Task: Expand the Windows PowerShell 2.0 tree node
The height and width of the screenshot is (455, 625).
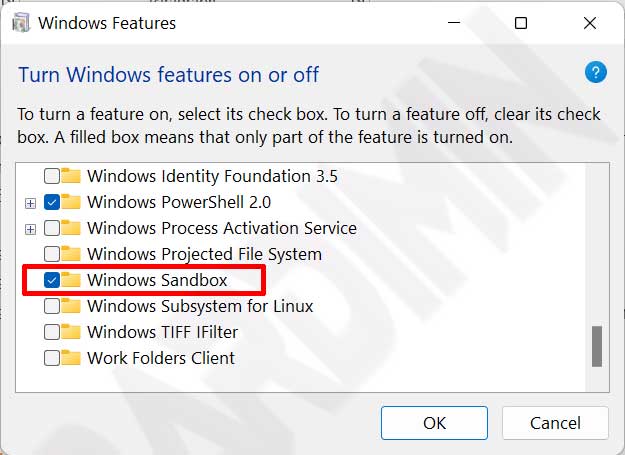Action: coord(30,203)
